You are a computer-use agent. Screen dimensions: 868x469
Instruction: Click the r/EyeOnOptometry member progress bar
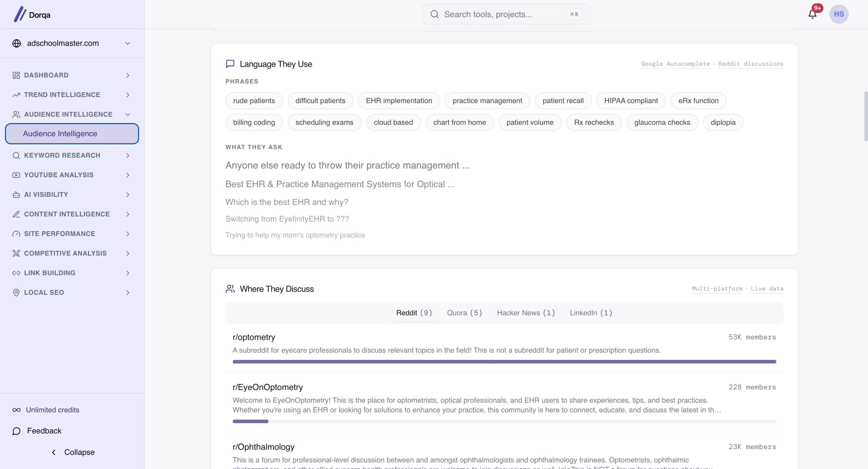(504, 421)
